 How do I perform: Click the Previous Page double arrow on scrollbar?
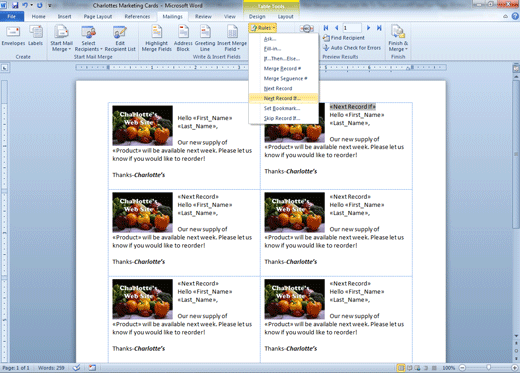pyautogui.click(x=516, y=344)
